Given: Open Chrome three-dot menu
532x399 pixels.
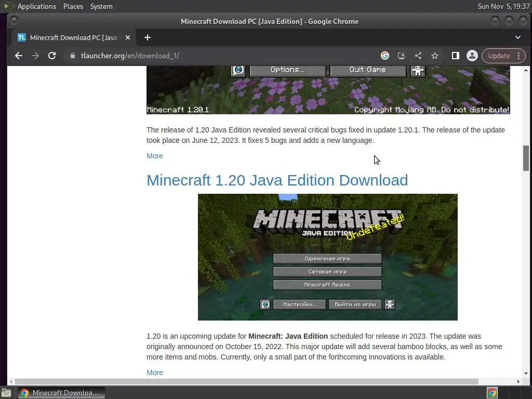Looking at the screenshot, I should (x=519, y=56).
